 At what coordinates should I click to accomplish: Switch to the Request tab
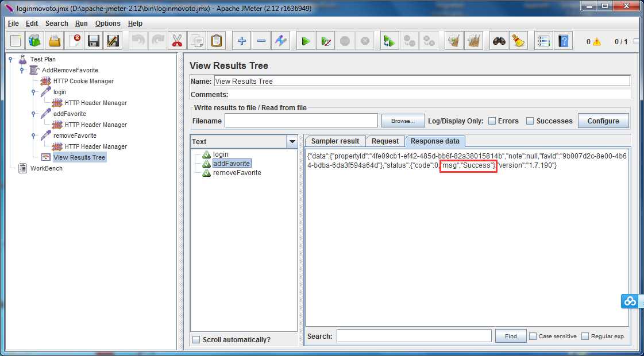coord(385,141)
